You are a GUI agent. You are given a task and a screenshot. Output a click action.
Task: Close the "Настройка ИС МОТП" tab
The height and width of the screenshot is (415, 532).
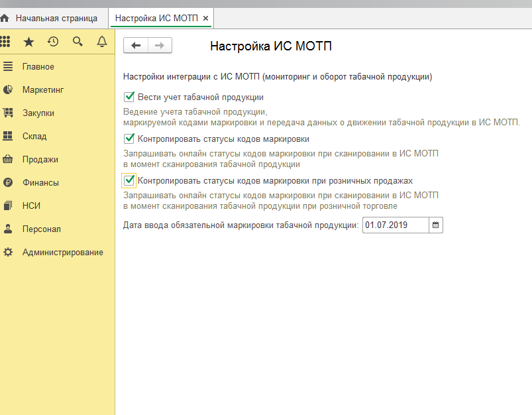(x=205, y=18)
